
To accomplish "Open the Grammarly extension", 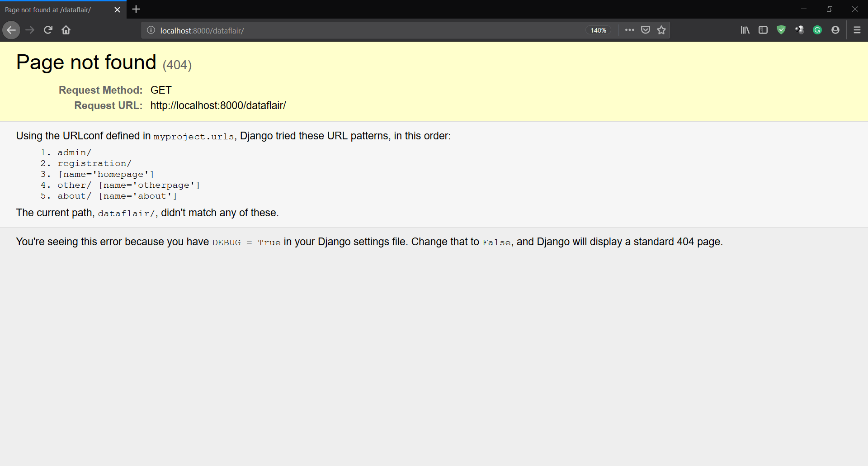I will [817, 30].
